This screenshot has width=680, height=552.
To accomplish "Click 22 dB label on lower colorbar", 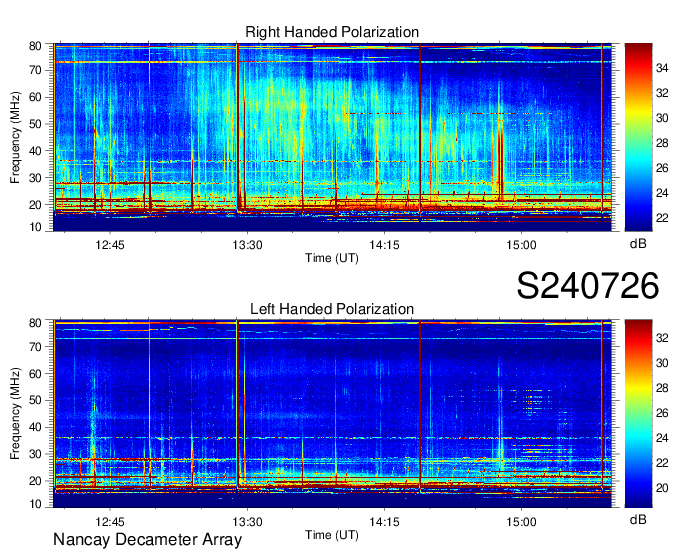I will (662, 463).
